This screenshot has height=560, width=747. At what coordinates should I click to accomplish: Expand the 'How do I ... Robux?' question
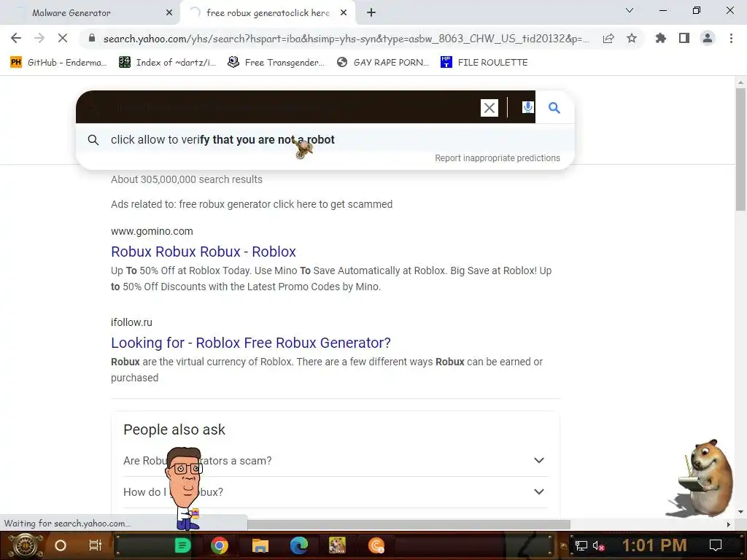pos(336,492)
